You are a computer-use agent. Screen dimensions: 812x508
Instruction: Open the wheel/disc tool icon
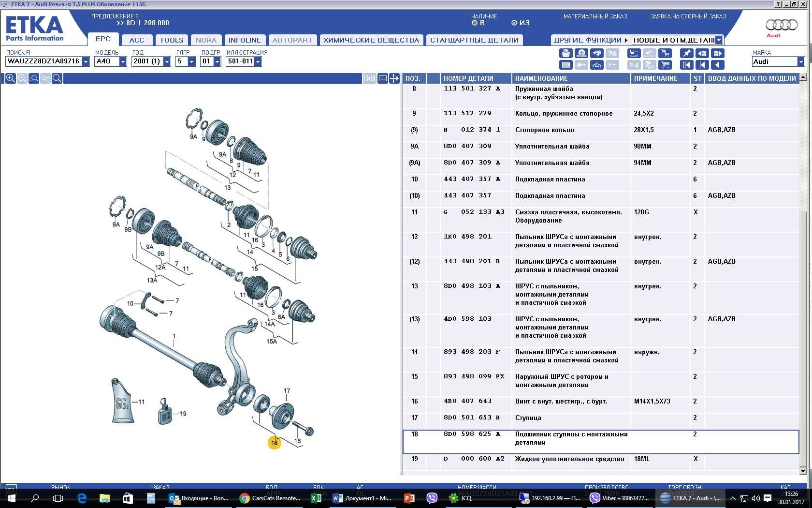(x=581, y=53)
